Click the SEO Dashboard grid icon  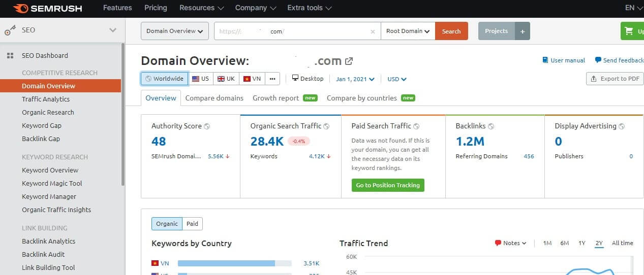point(10,56)
